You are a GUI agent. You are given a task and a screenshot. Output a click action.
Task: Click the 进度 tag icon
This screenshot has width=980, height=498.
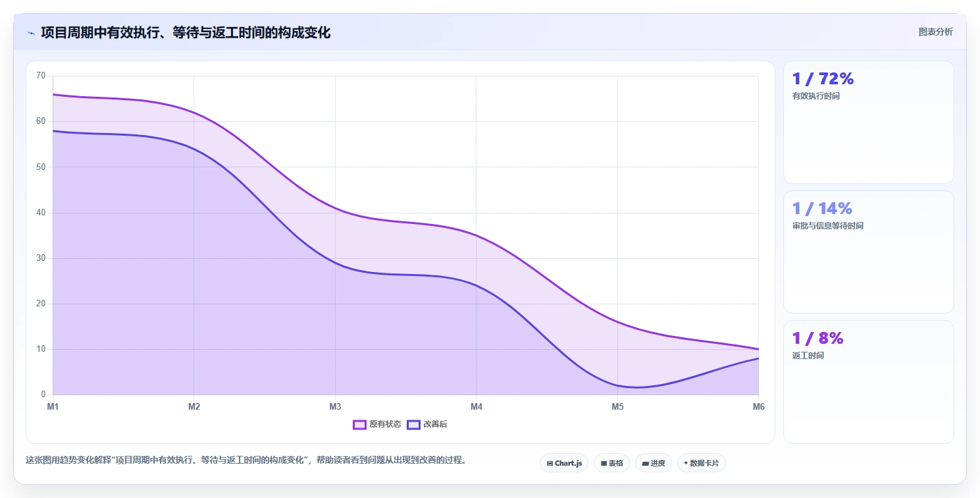click(x=645, y=464)
